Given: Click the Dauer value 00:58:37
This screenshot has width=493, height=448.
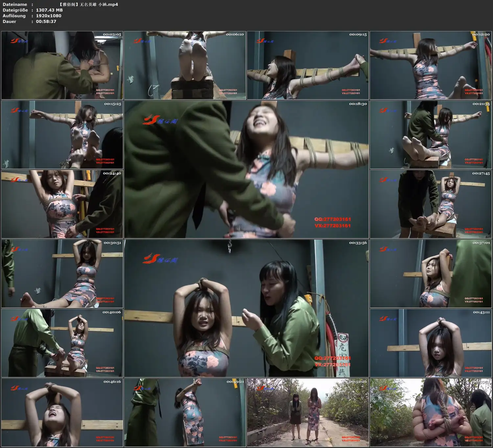Looking at the screenshot, I should coord(46,21).
